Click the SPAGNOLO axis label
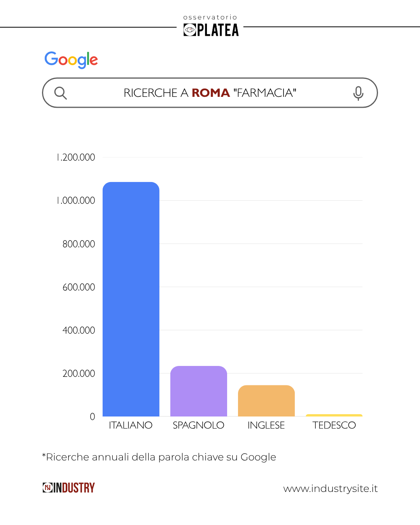 click(x=198, y=425)
